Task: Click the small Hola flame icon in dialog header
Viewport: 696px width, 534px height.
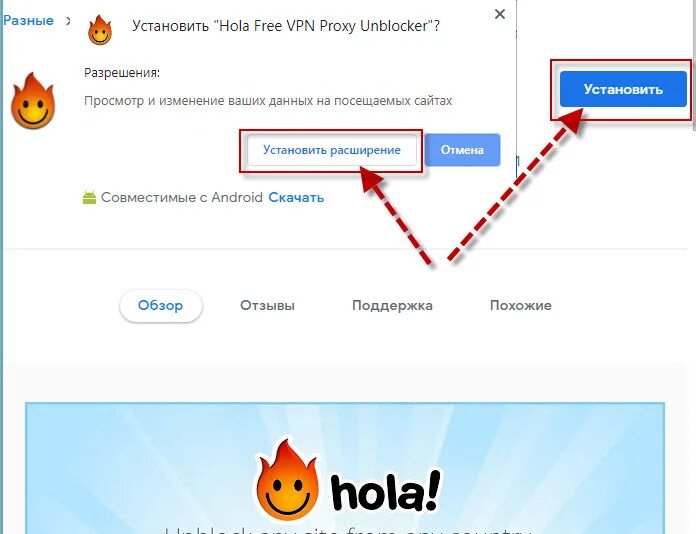Action: click(x=100, y=30)
